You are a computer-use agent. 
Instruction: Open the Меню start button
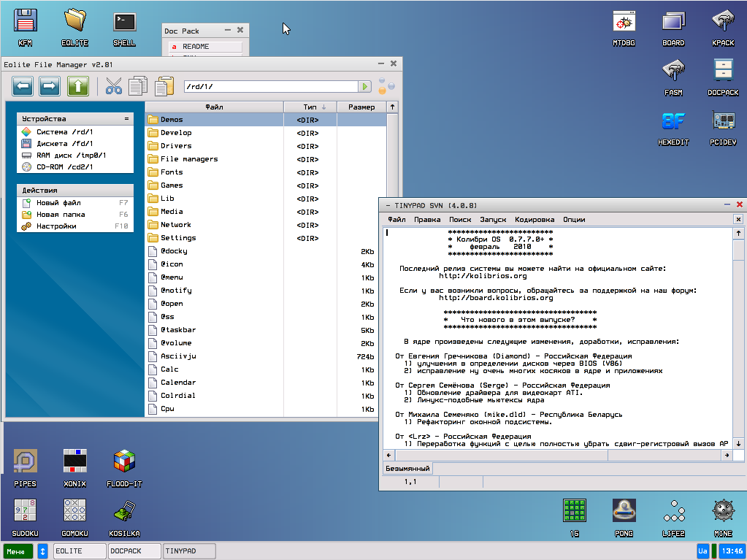(18, 551)
